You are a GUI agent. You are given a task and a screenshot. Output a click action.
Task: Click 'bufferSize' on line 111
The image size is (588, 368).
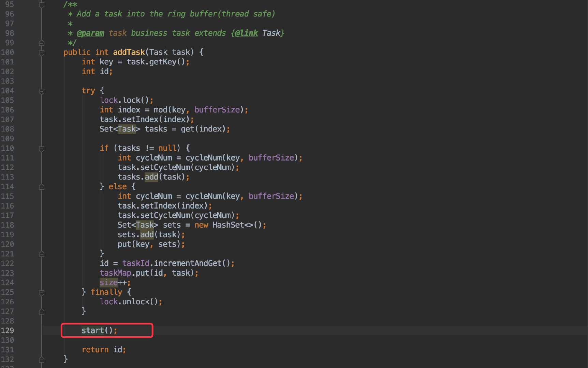click(271, 158)
